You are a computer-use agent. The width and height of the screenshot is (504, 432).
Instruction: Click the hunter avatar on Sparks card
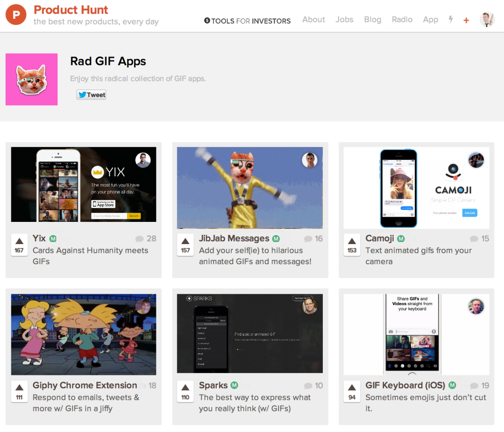tap(310, 307)
